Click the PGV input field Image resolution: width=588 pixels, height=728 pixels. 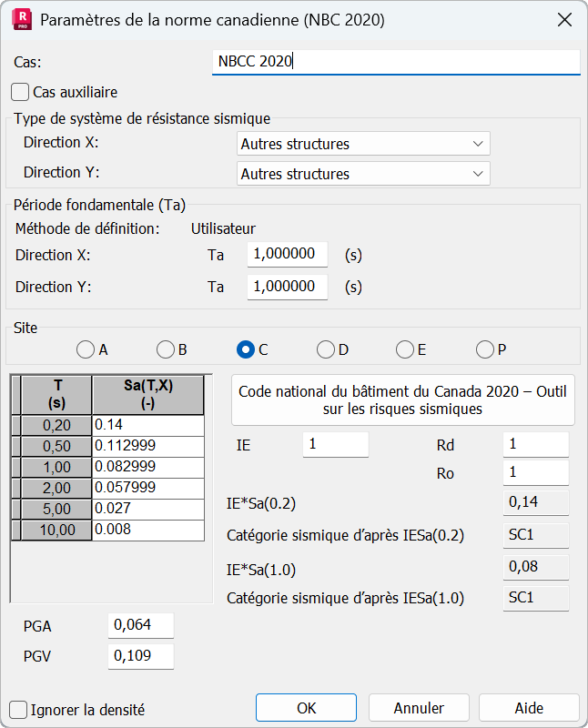coord(141,656)
